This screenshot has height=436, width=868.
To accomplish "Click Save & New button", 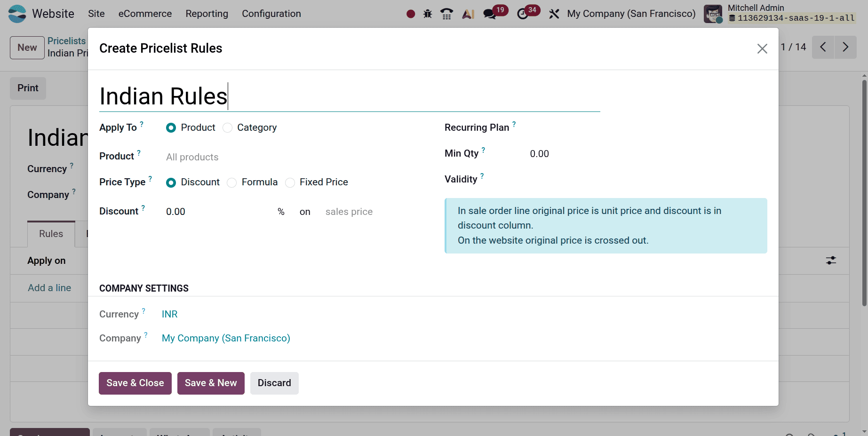I will point(211,383).
